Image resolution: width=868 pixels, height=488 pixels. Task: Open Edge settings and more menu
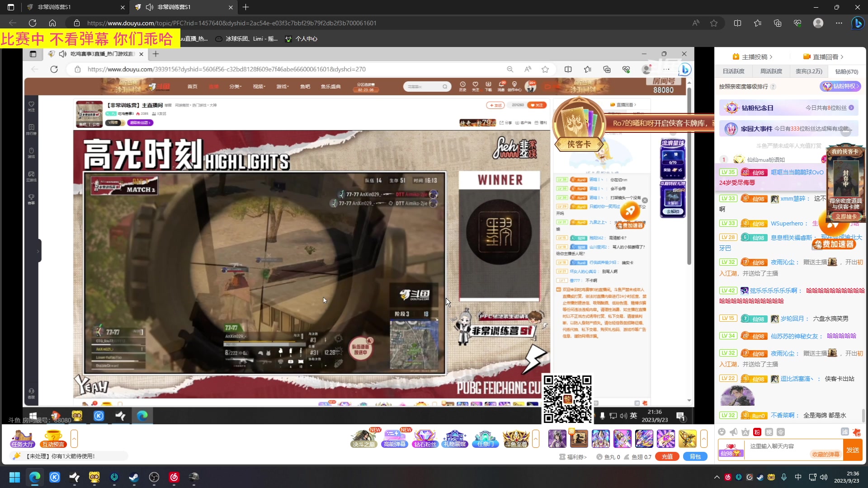[839, 23]
